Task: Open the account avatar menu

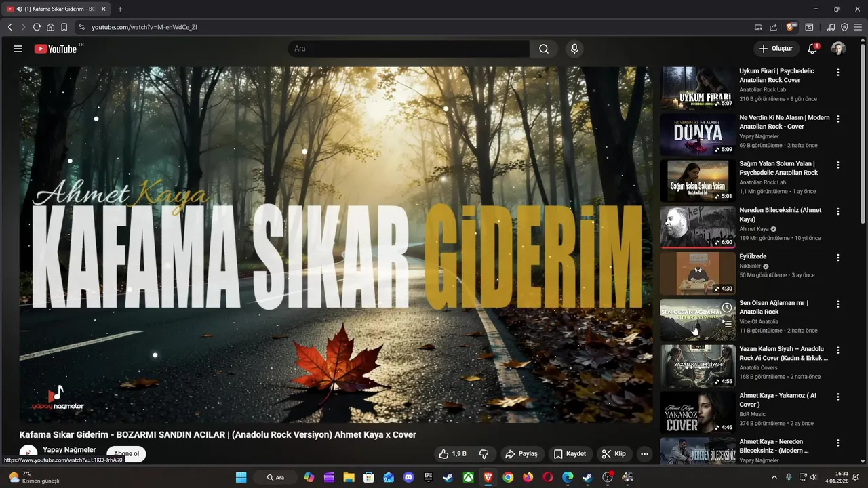Action: click(x=838, y=49)
